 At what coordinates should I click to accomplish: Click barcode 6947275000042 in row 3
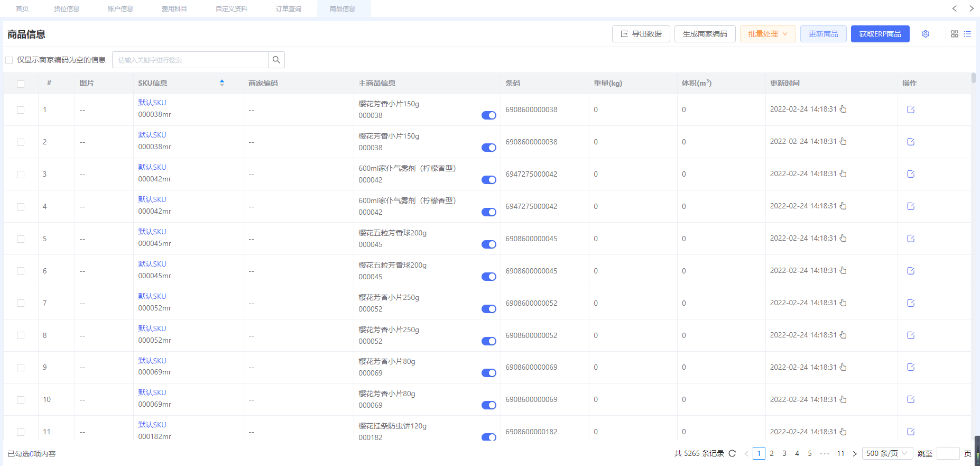tap(531, 174)
